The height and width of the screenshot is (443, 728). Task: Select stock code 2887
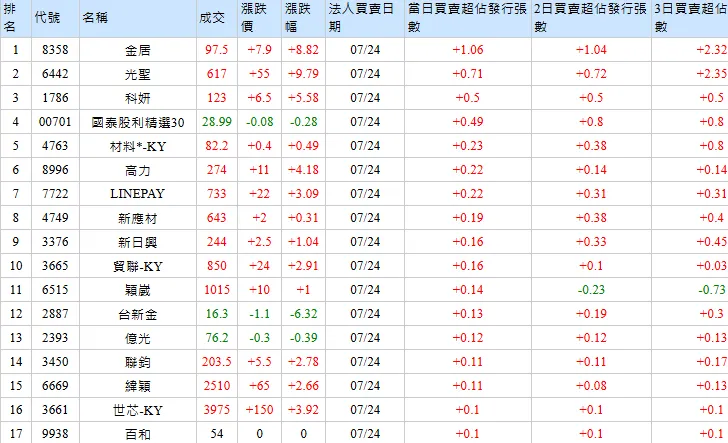coord(55,313)
